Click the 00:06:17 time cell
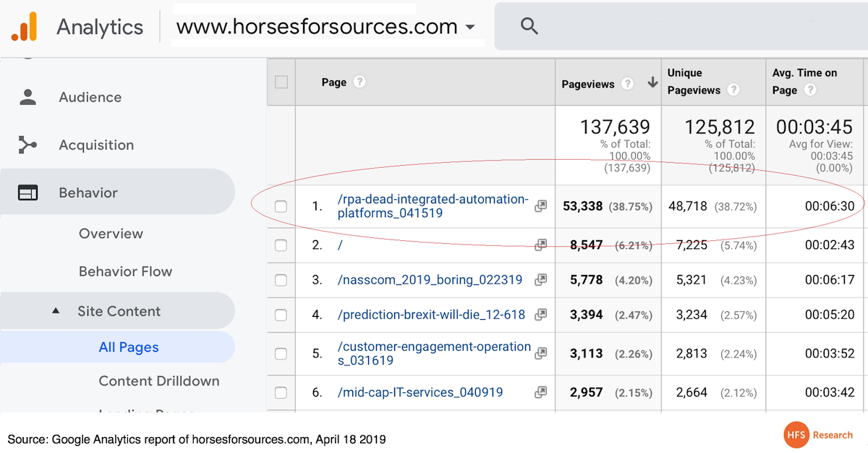Viewport: 868px width, 453px height. [830, 279]
